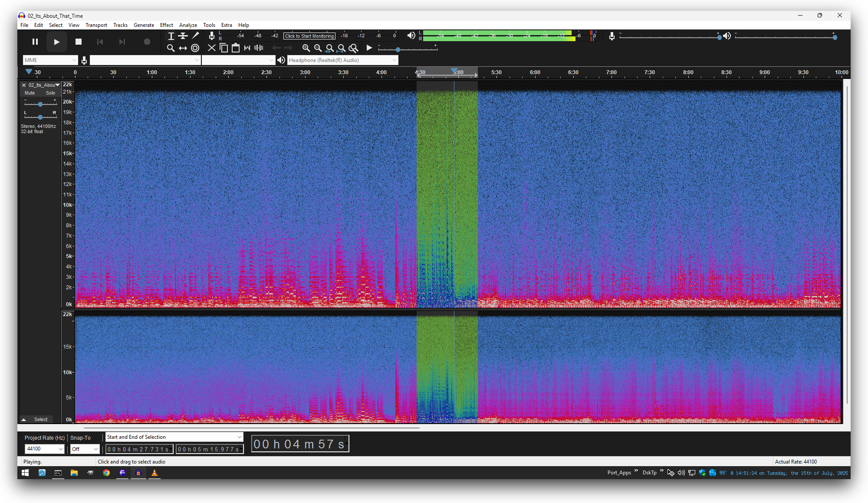Zoom out of the waveform
The image size is (868, 503).
318,48
